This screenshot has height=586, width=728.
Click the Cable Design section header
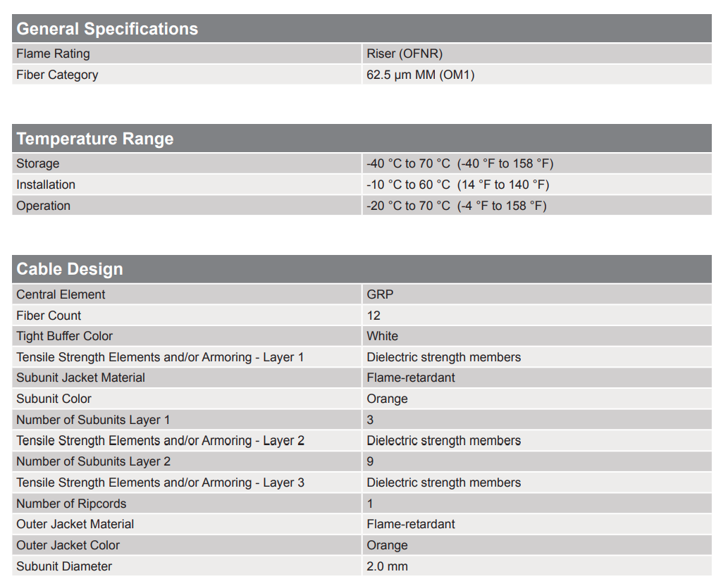pyautogui.click(x=70, y=269)
